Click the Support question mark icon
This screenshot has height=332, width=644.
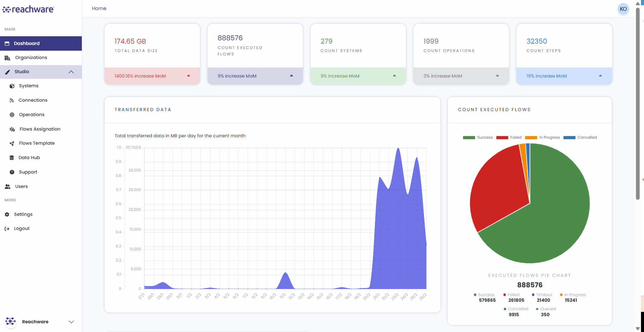12,172
